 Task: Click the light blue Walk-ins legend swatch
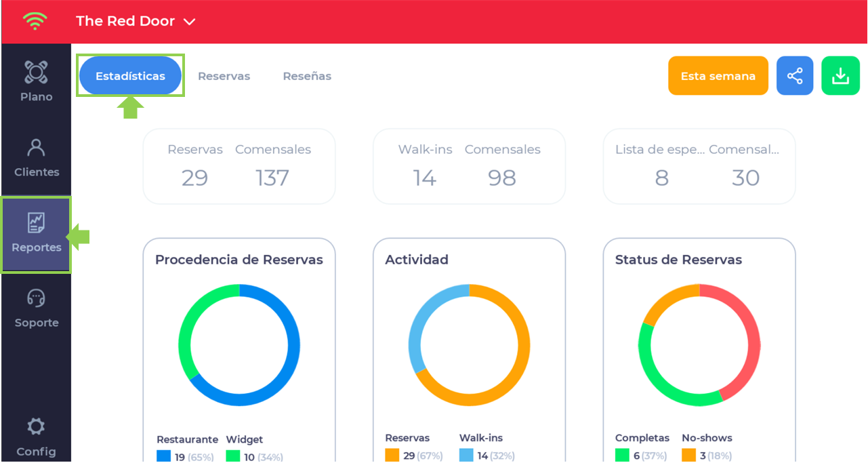pyautogui.click(x=466, y=456)
